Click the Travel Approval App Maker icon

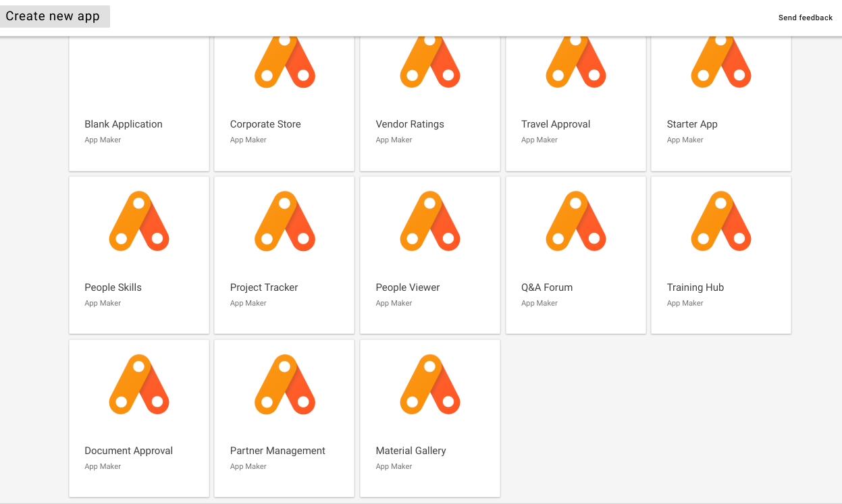[x=576, y=62]
